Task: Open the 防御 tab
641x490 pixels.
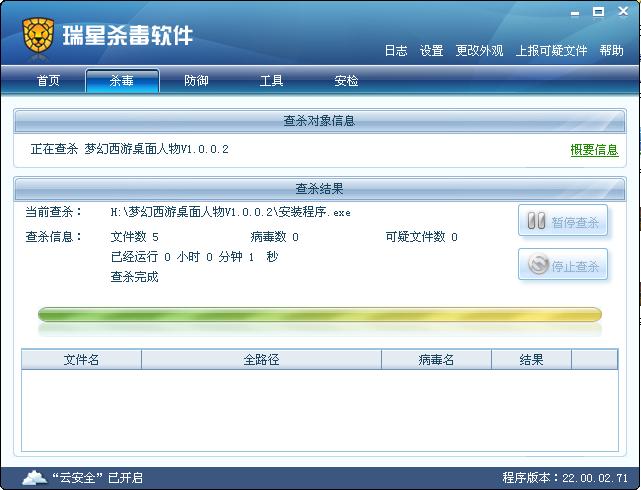Action: point(196,81)
